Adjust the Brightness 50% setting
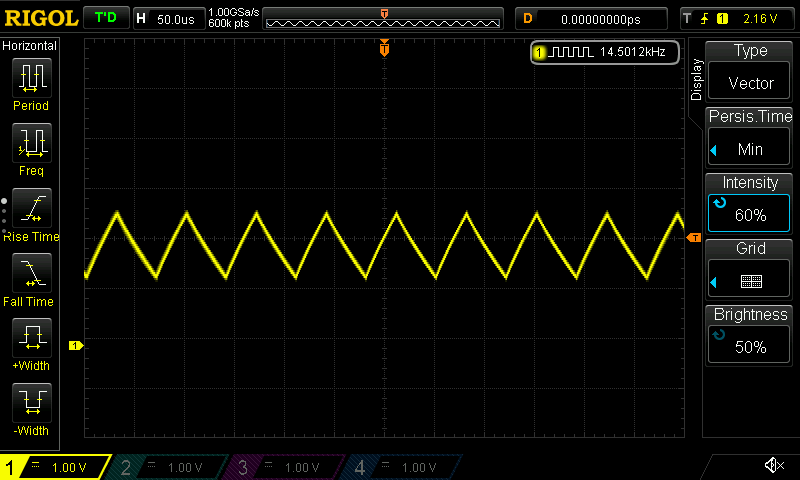The image size is (800, 480). pyautogui.click(x=749, y=344)
